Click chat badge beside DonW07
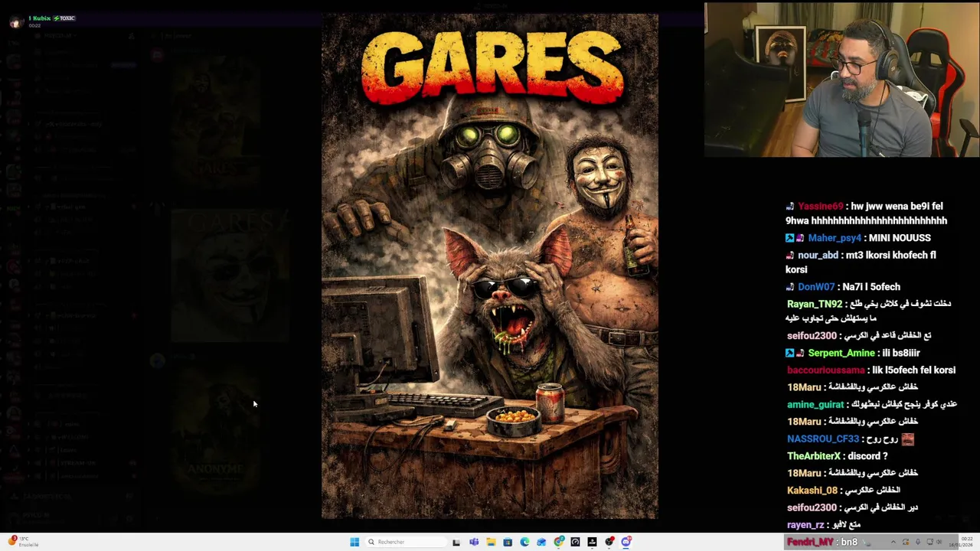Image resolution: width=980 pixels, height=551 pixels. 790,287
